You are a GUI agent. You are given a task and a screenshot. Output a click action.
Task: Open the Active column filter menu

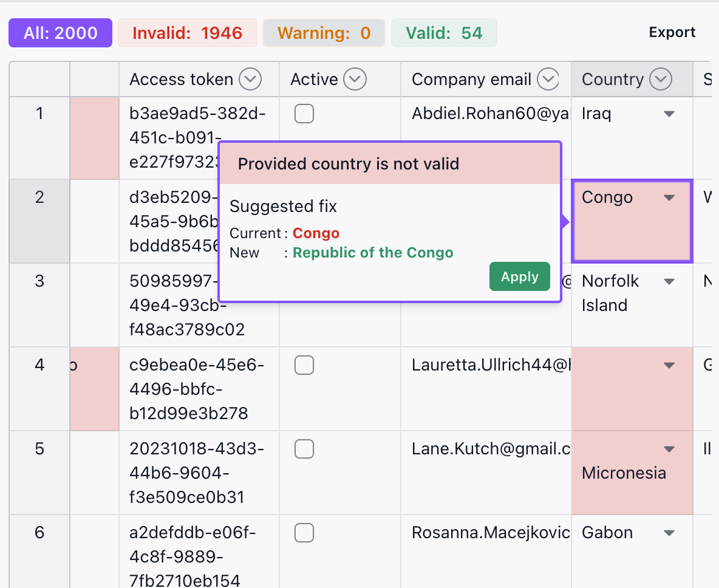click(355, 79)
